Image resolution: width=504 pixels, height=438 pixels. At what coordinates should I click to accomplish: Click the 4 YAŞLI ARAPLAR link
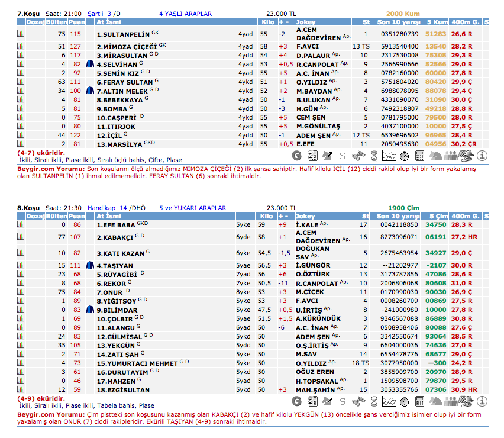point(185,13)
